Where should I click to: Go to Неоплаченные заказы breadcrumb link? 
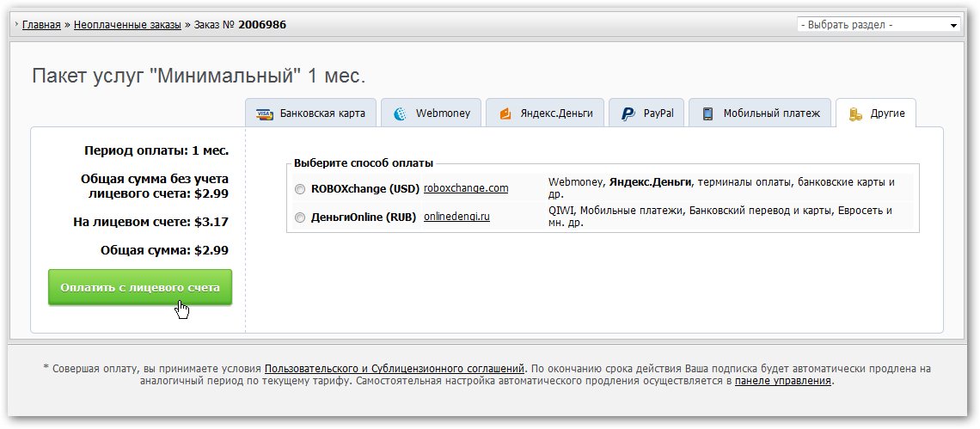point(127,25)
